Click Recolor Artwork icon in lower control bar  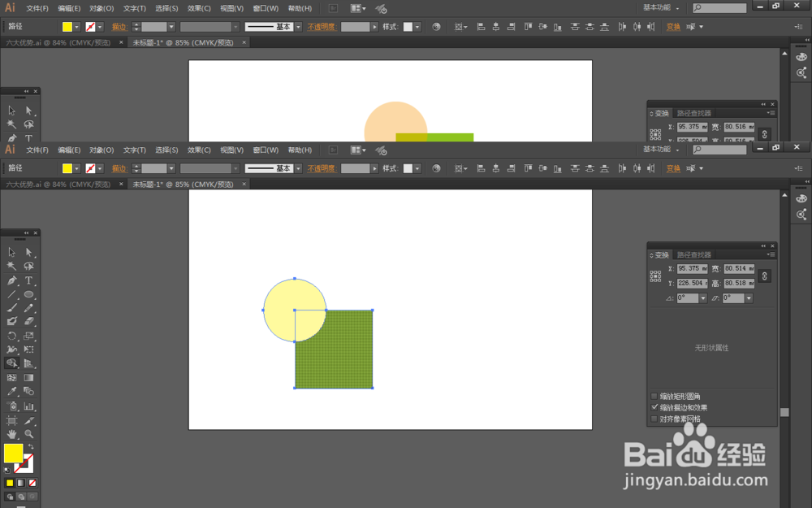(x=436, y=168)
